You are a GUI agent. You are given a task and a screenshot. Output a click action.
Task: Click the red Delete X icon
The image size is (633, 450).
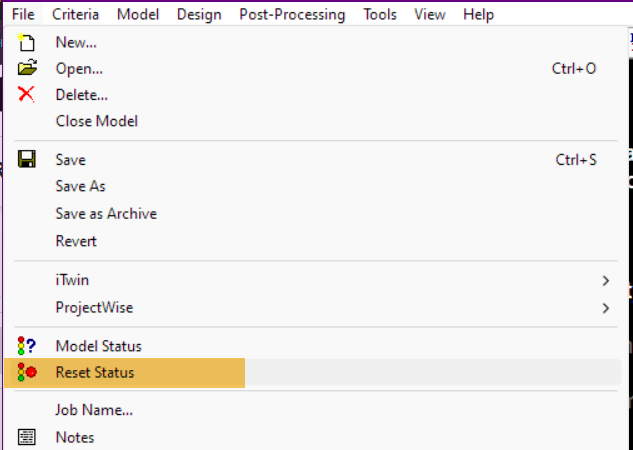27,95
